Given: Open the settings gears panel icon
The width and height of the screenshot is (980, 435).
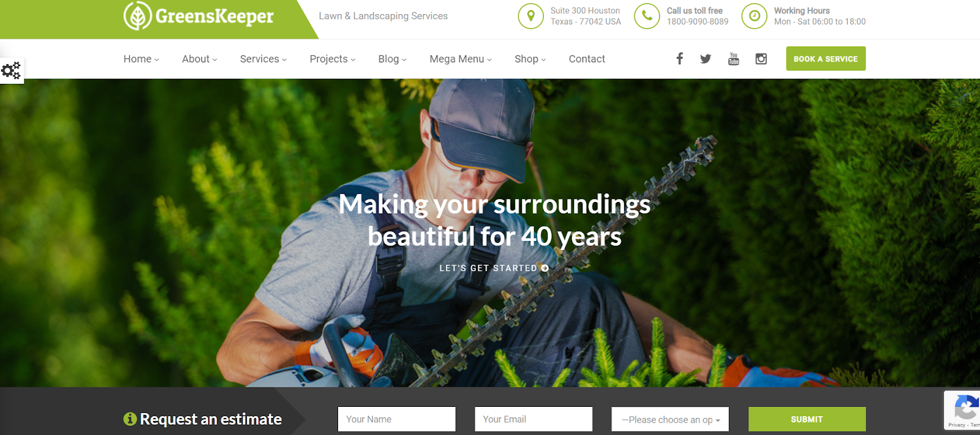Looking at the screenshot, I should pos(11,71).
